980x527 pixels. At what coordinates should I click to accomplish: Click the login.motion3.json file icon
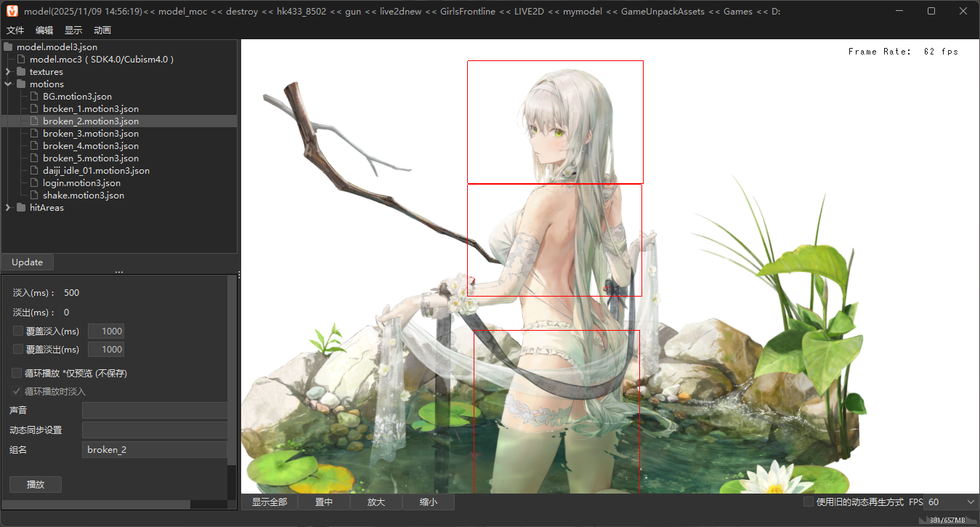(34, 182)
